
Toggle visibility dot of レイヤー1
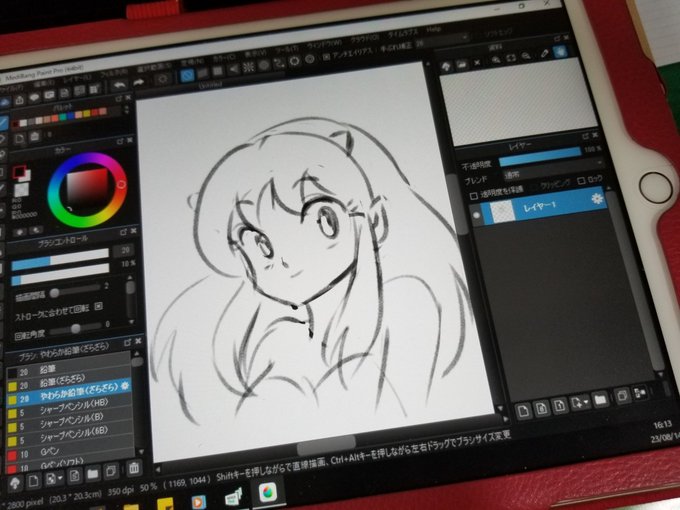477,215
